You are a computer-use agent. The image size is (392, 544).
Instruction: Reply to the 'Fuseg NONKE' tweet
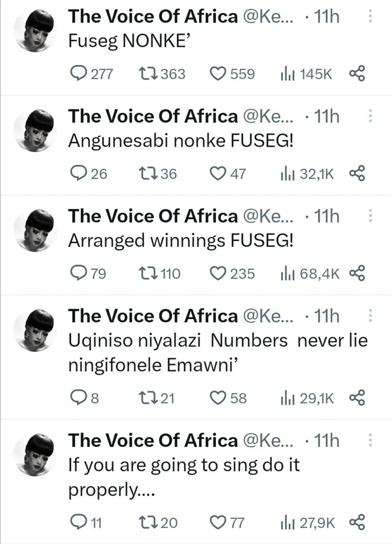pos(78,73)
